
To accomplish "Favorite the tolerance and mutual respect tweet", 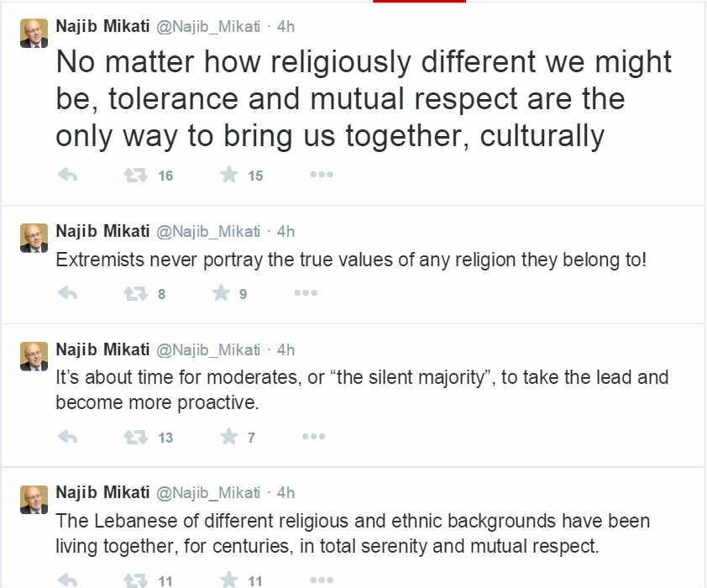I will pyautogui.click(x=228, y=175).
